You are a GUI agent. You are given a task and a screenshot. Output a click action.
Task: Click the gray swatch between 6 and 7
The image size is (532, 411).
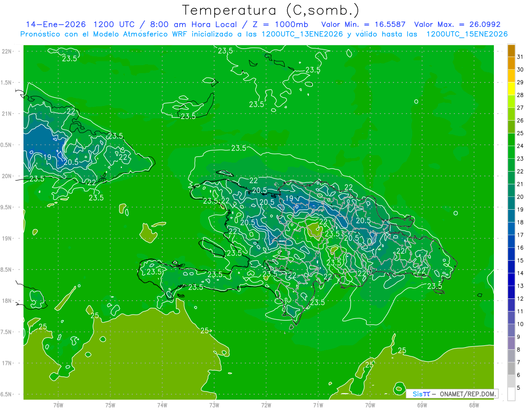tap(511, 368)
